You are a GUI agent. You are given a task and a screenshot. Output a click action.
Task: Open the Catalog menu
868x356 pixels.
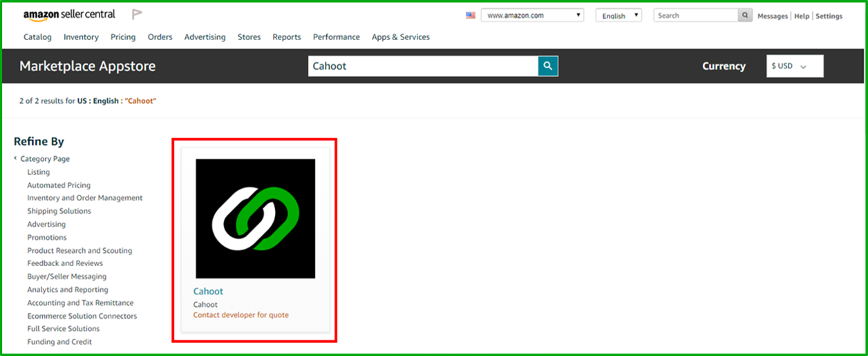37,37
